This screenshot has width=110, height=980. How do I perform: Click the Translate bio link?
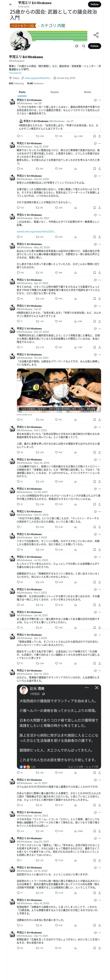click(15, 73)
